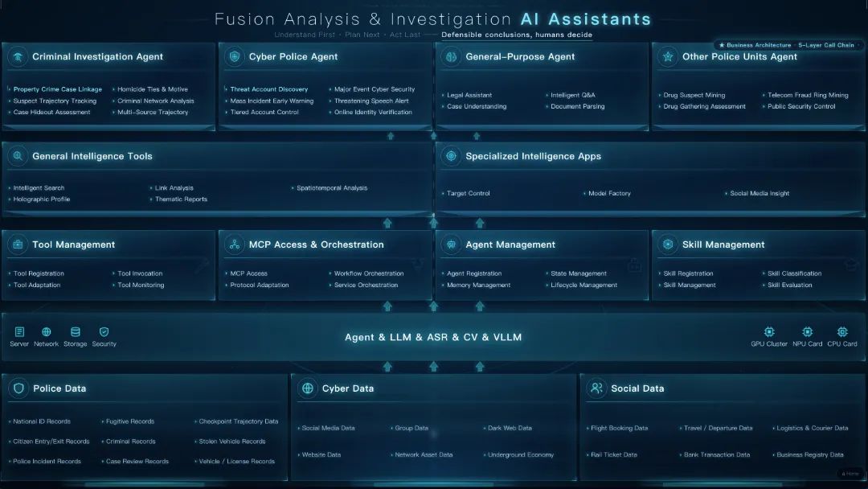Click the CPU Card chip icon
This screenshot has height=489, width=868.
[x=842, y=331]
